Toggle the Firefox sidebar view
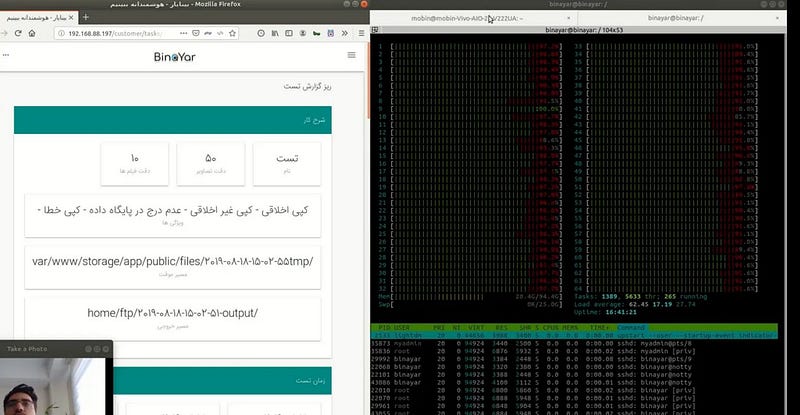Screen dimensions: 800x415 pyautogui.click(x=289, y=33)
